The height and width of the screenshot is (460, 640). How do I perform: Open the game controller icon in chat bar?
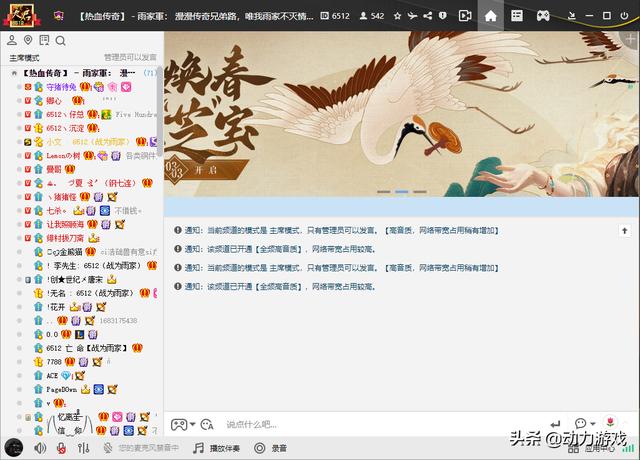(179, 424)
